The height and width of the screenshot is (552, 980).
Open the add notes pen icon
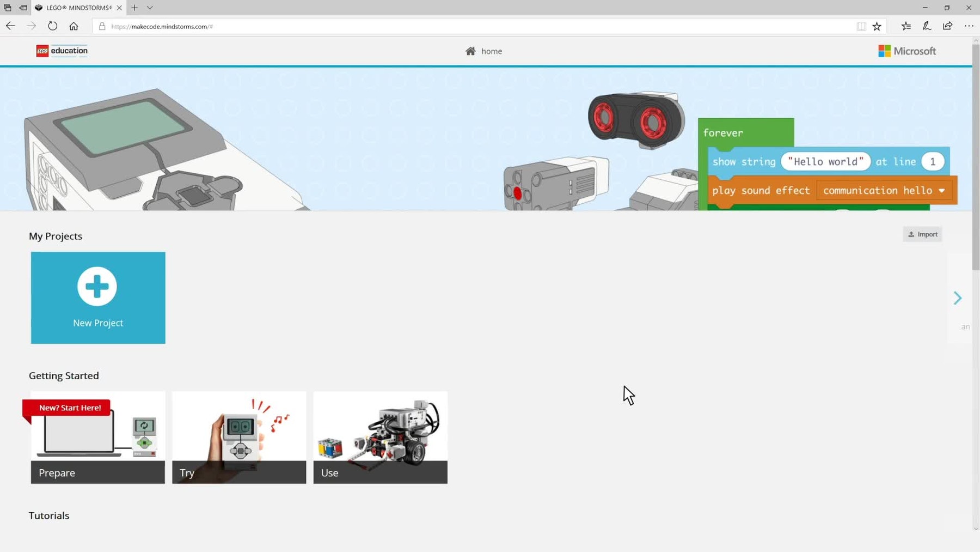(x=927, y=26)
